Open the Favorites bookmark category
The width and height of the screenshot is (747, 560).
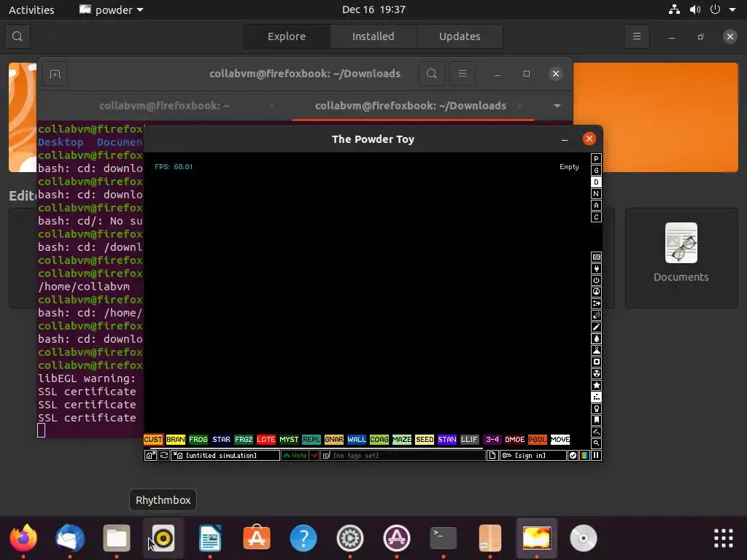coord(596,421)
